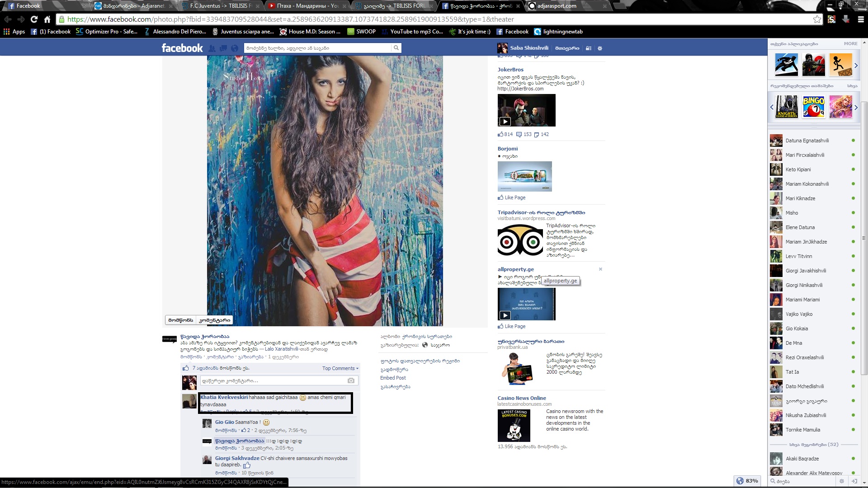Open chat settings gear icon
The height and width of the screenshot is (488, 868).
841,482
